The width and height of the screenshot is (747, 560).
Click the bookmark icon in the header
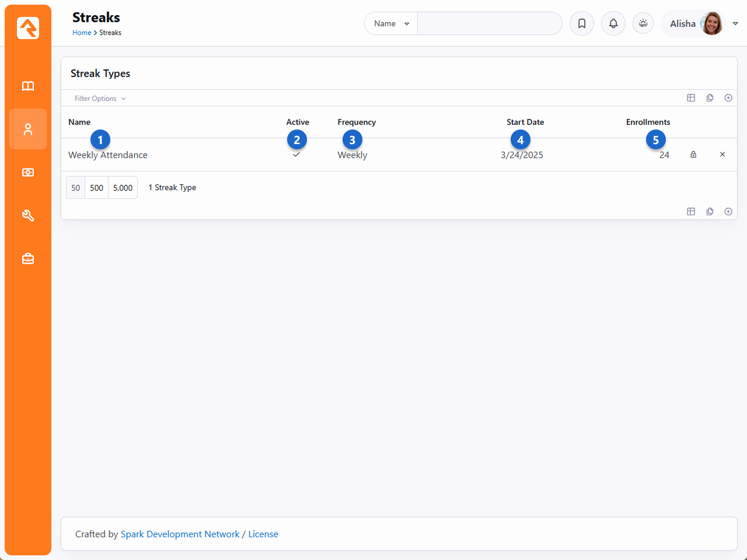coord(581,24)
